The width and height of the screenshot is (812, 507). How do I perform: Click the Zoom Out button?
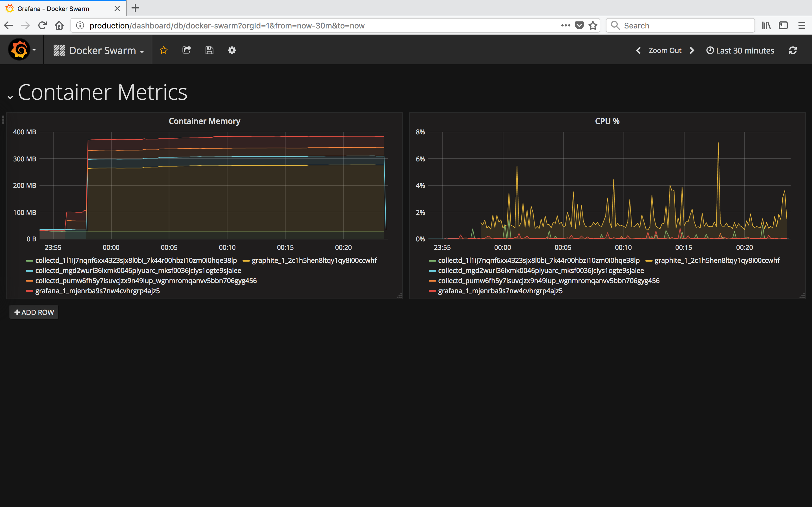(665, 51)
